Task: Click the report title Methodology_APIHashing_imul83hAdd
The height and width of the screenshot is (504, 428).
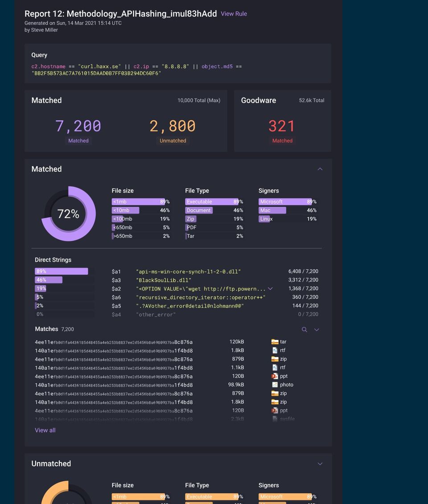Action: point(141,14)
